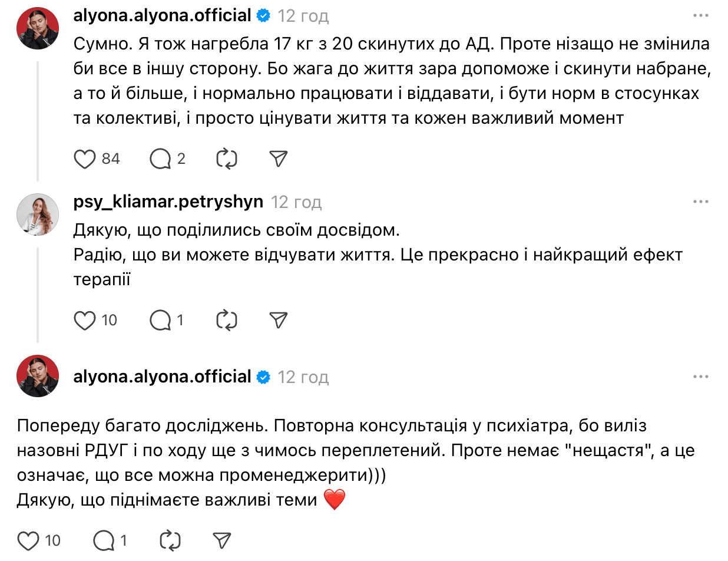This screenshot has width=728, height=561.
Task: Share the first alyona.alyona.official post
Action: click(x=278, y=159)
